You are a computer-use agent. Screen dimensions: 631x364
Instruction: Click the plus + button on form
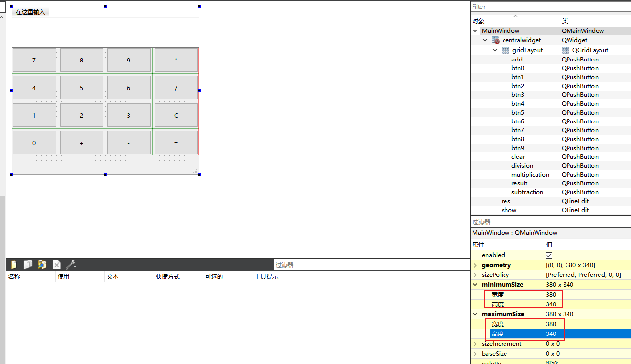point(82,143)
